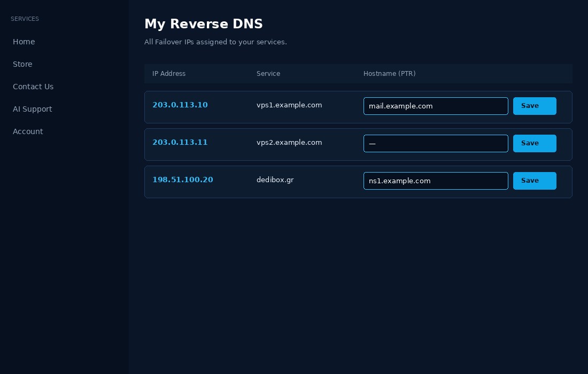Click the Hostname (PTR) column header

coord(389,73)
